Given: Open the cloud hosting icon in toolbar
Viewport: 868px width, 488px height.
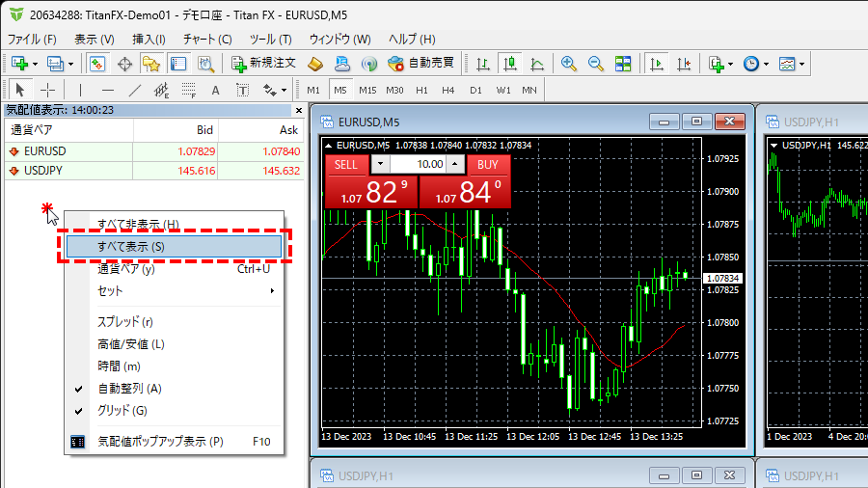Looking at the screenshot, I should coord(342,64).
